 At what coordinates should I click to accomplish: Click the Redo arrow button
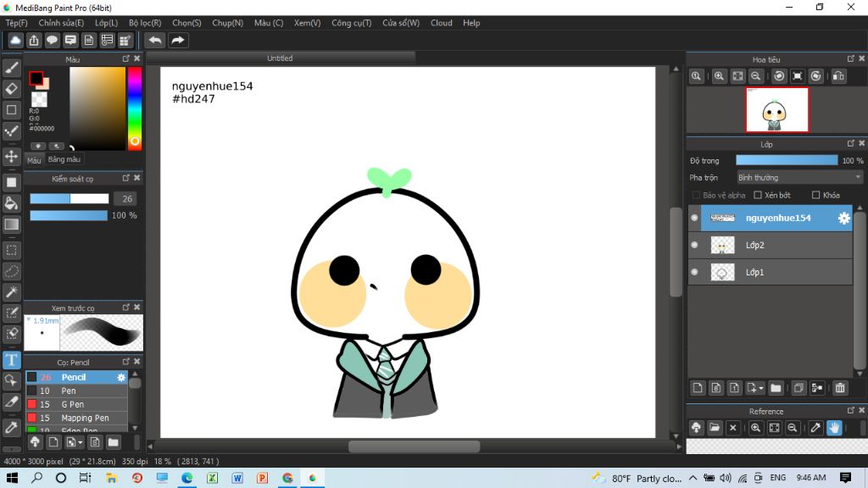(x=178, y=41)
